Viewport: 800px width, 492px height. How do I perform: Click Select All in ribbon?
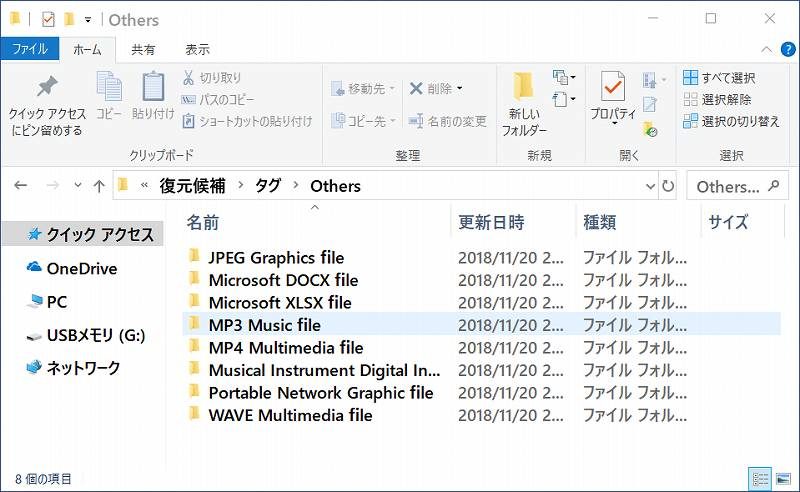719,77
